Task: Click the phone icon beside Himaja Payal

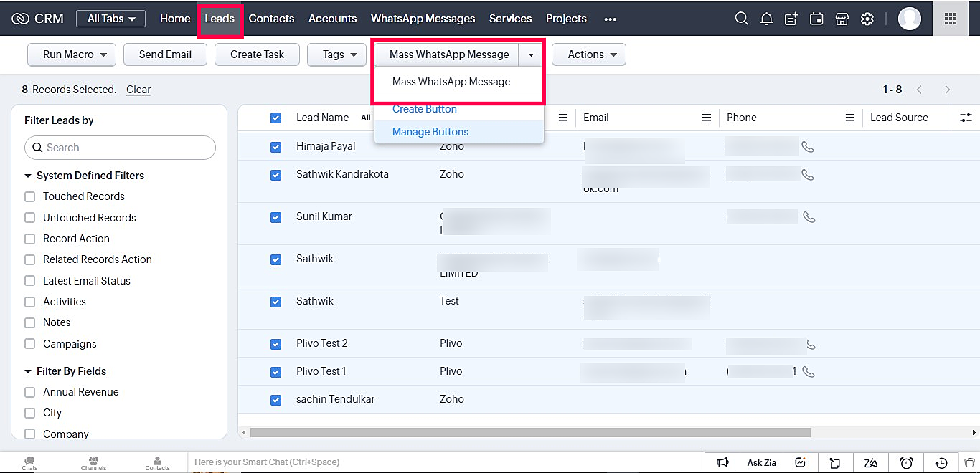Action: [x=808, y=147]
